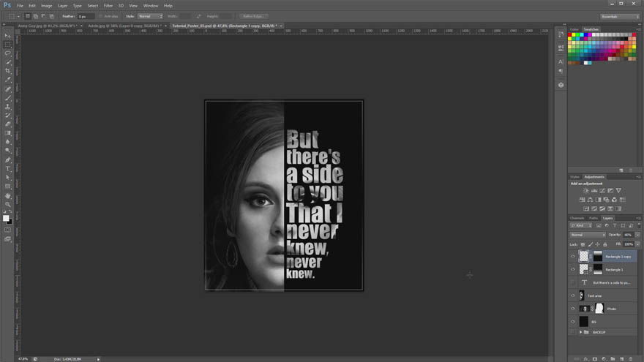Open the status bar info arrow
Screen dimensions: 644x362
(x=98, y=359)
